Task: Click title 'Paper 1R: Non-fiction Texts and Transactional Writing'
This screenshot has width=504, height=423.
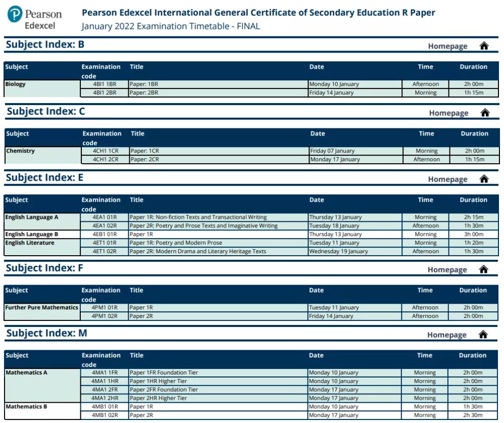Action: click(198, 217)
